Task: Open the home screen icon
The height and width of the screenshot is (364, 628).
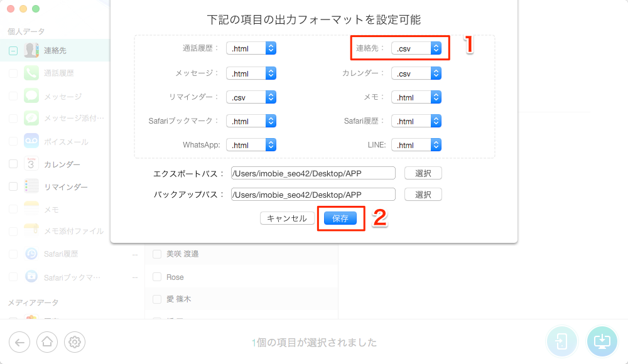Action: click(x=47, y=343)
